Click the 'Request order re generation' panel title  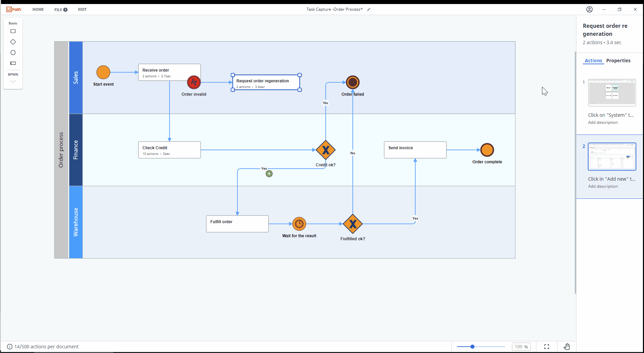coord(605,30)
